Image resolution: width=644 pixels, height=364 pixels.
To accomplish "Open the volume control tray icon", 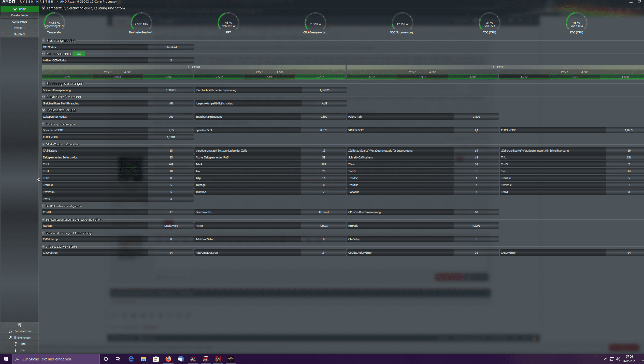I will [618, 359].
